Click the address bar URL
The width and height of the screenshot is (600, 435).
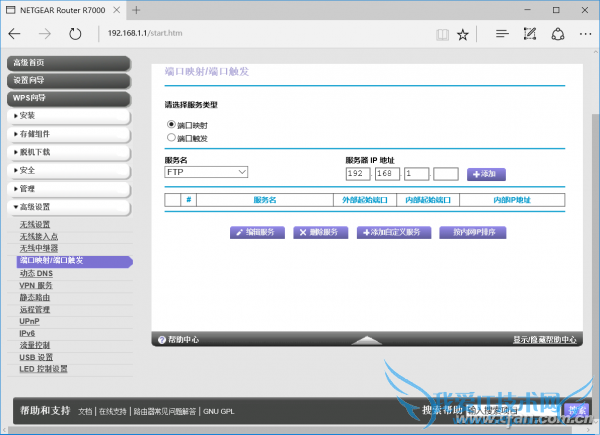pyautogui.click(x=145, y=33)
